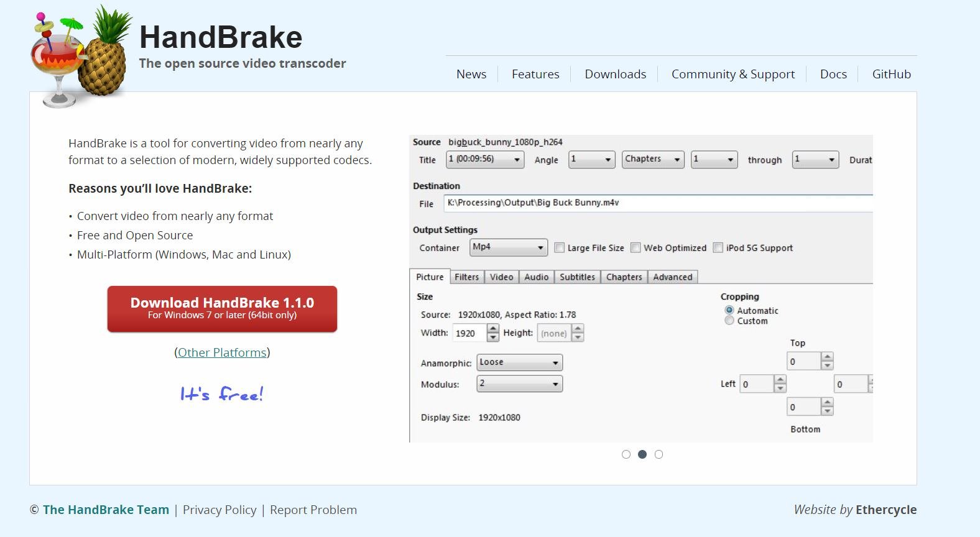Enable the Large File Size checkbox

point(559,247)
